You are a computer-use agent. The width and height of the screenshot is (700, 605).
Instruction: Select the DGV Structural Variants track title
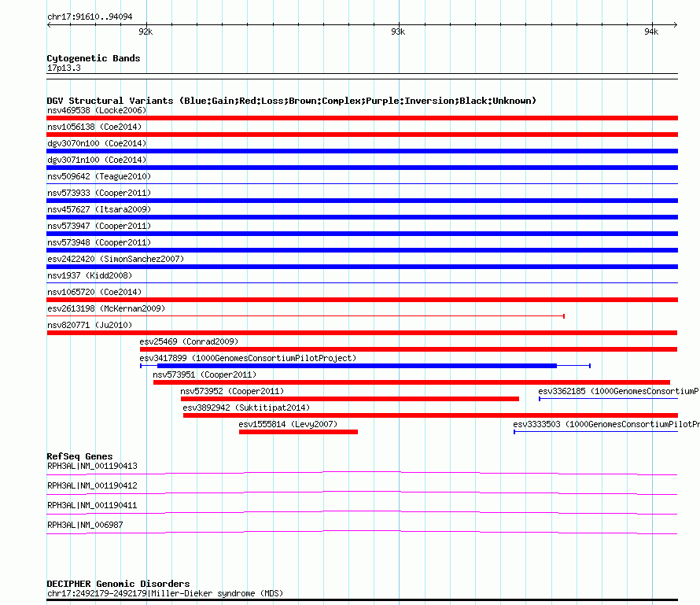[x=292, y=101]
